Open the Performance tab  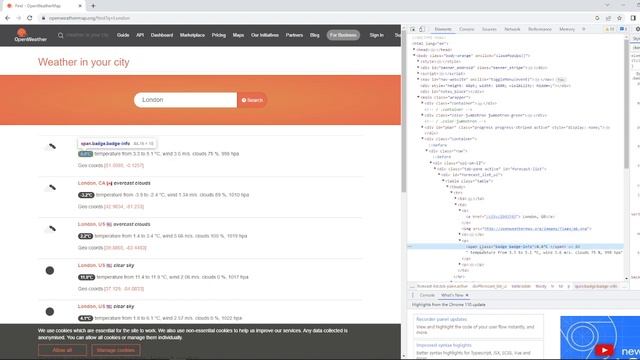pos(540,29)
